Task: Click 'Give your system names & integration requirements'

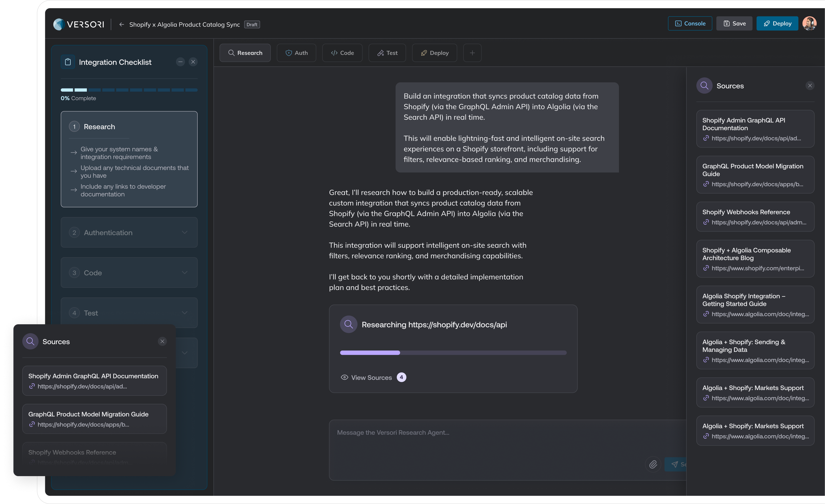Action: (119, 153)
